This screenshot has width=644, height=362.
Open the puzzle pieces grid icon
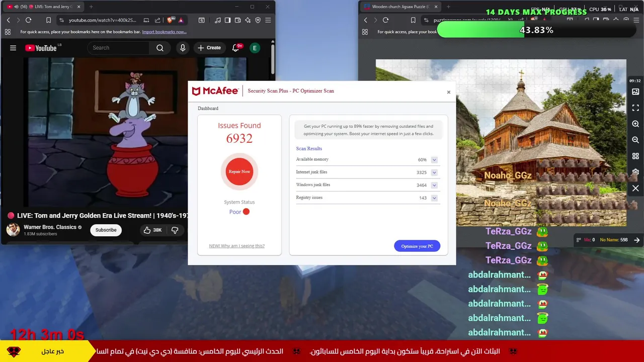[x=635, y=156]
